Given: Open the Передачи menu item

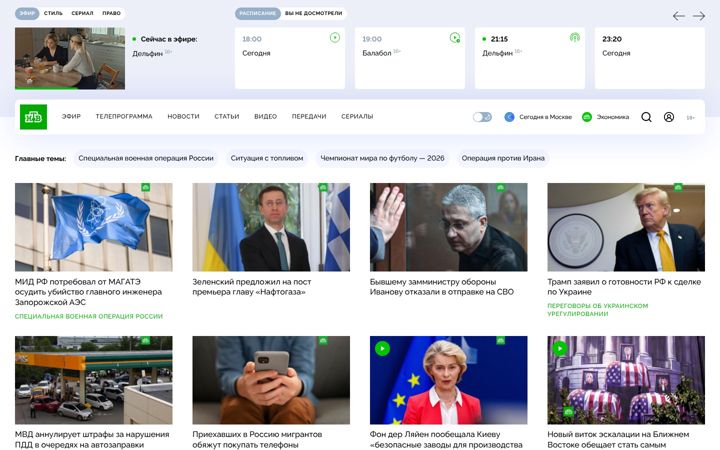Looking at the screenshot, I should pos(309,117).
